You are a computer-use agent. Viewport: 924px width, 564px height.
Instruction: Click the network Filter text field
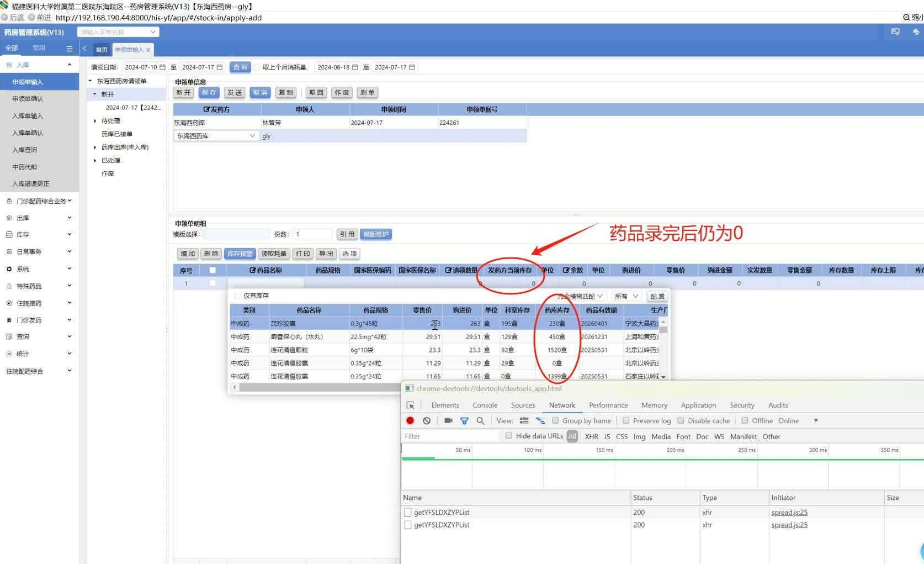[451, 436]
